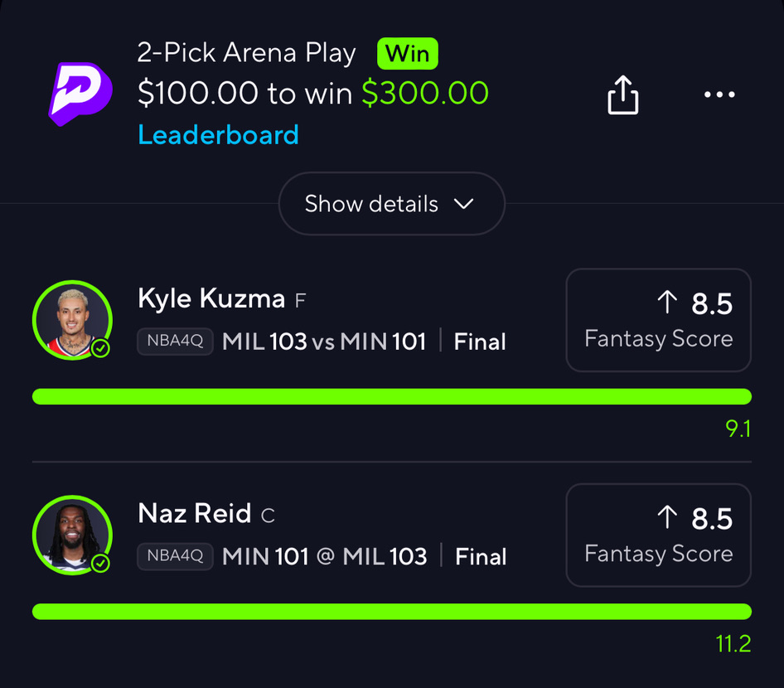The height and width of the screenshot is (688, 784).
Task: Click the green check badge on Kuzma
Action: pos(100,349)
